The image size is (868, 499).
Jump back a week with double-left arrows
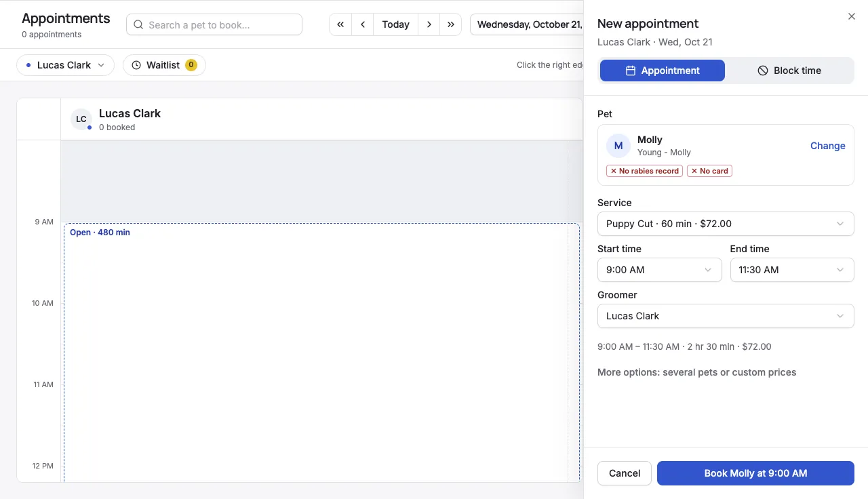340,24
